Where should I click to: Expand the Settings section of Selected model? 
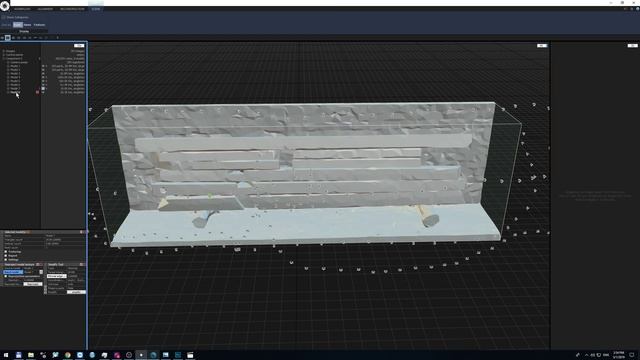coord(6,260)
